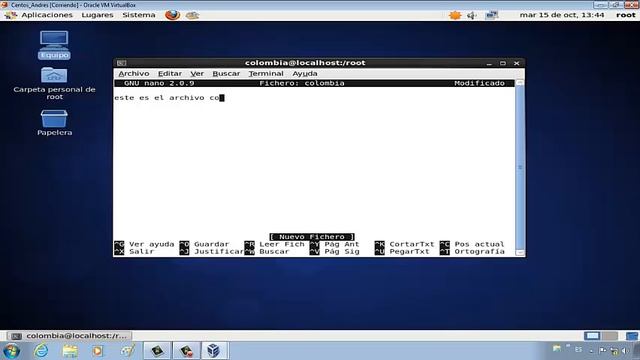Open Windows Explorer folder icon in taskbar

pyautogui.click(x=70, y=351)
